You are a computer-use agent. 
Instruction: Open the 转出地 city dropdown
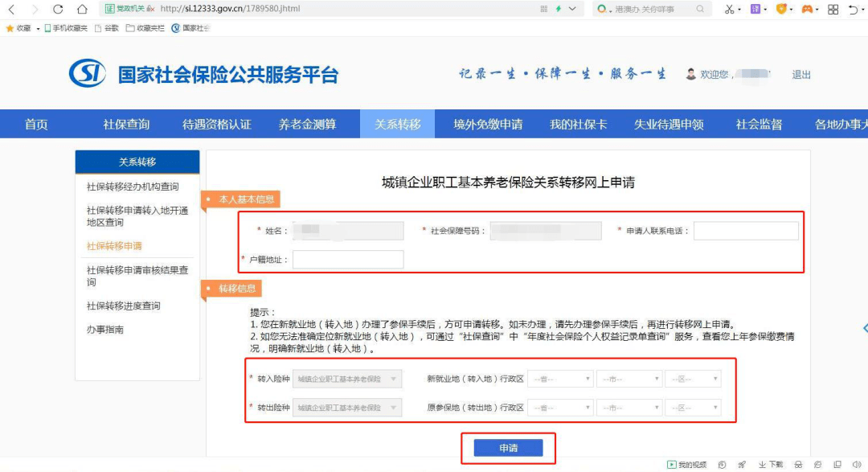pyautogui.click(x=629, y=408)
